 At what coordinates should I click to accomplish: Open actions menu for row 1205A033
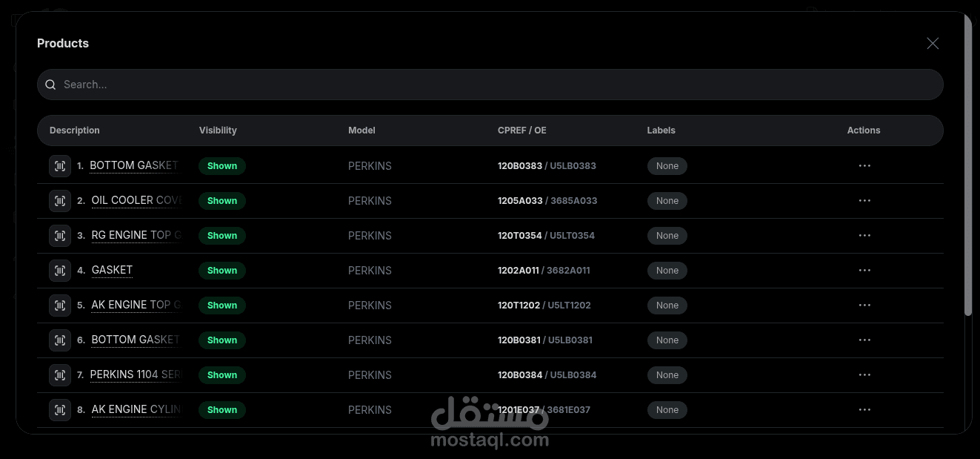click(864, 201)
